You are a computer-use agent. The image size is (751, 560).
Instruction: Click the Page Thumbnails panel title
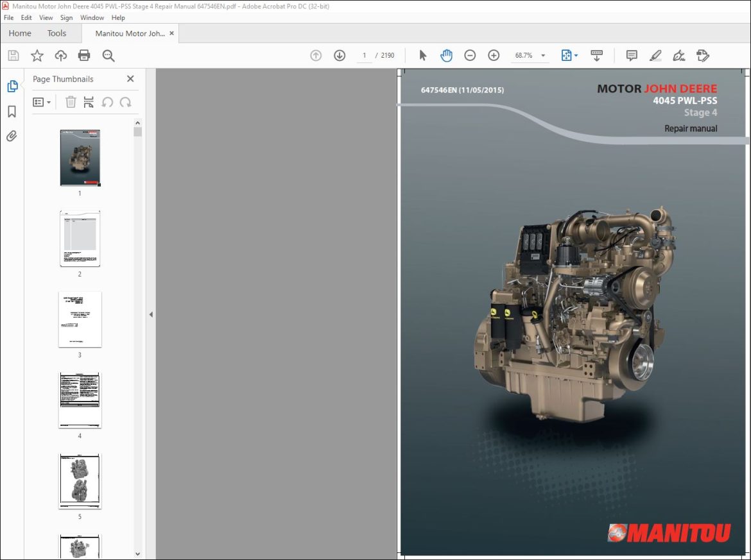pyautogui.click(x=63, y=79)
